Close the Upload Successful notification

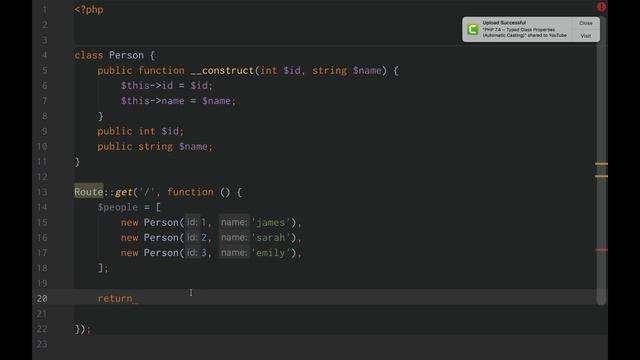tap(585, 23)
